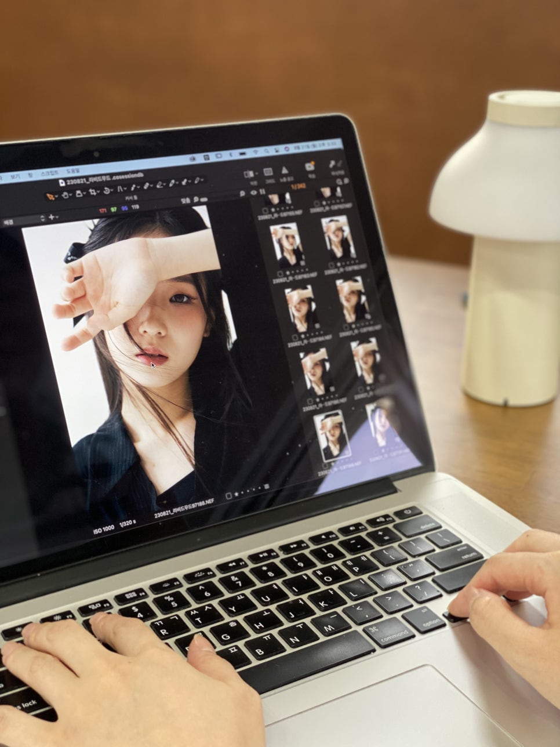Activate the Keystone correction tool
Image resolution: width=560 pixels, height=747 pixels.
[121, 189]
